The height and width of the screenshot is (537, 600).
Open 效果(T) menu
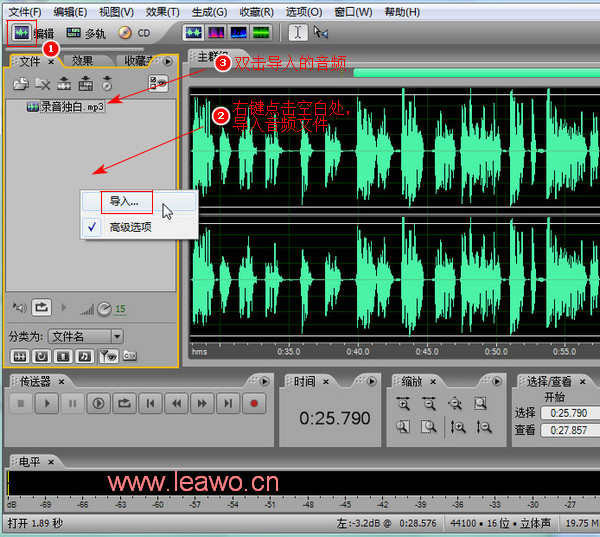162,12
